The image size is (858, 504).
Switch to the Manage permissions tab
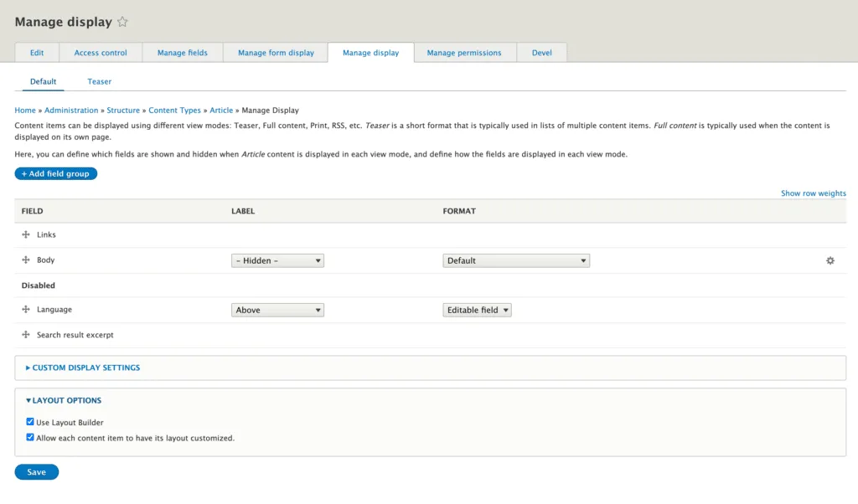[464, 53]
